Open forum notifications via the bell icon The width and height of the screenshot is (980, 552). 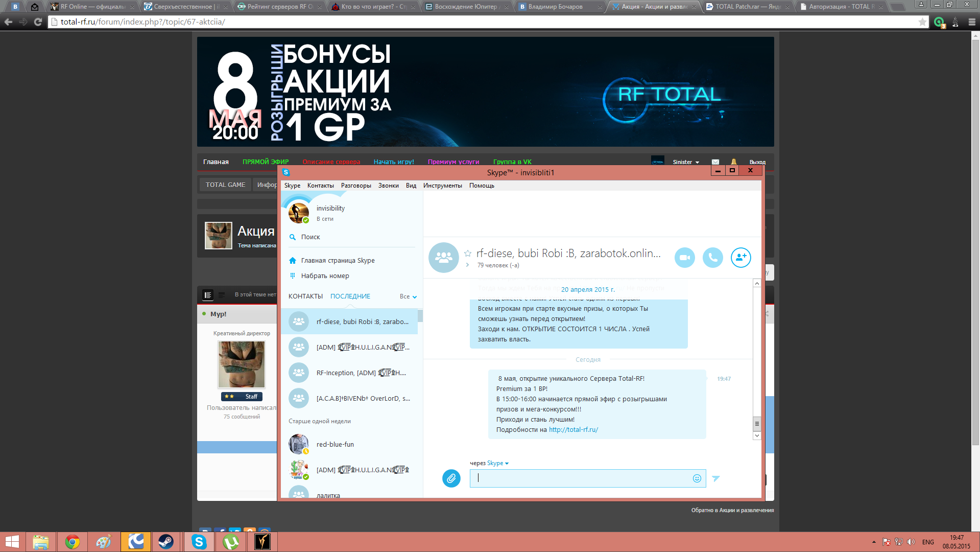tap(734, 162)
